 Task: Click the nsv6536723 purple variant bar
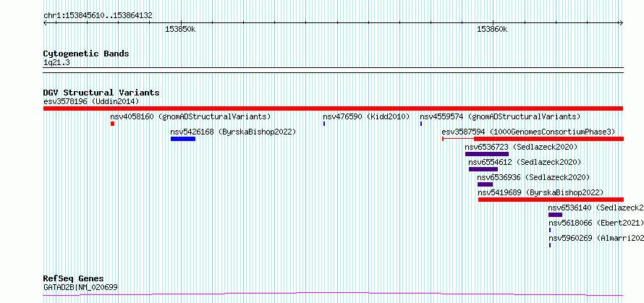tap(487, 154)
